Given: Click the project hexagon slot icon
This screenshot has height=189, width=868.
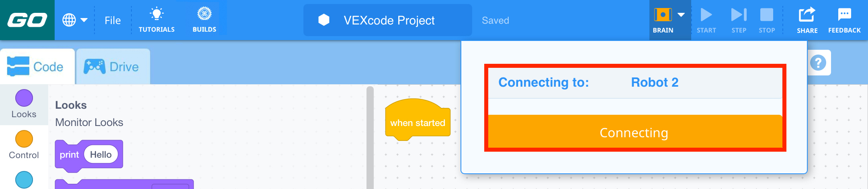Looking at the screenshot, I should [324, 20].
